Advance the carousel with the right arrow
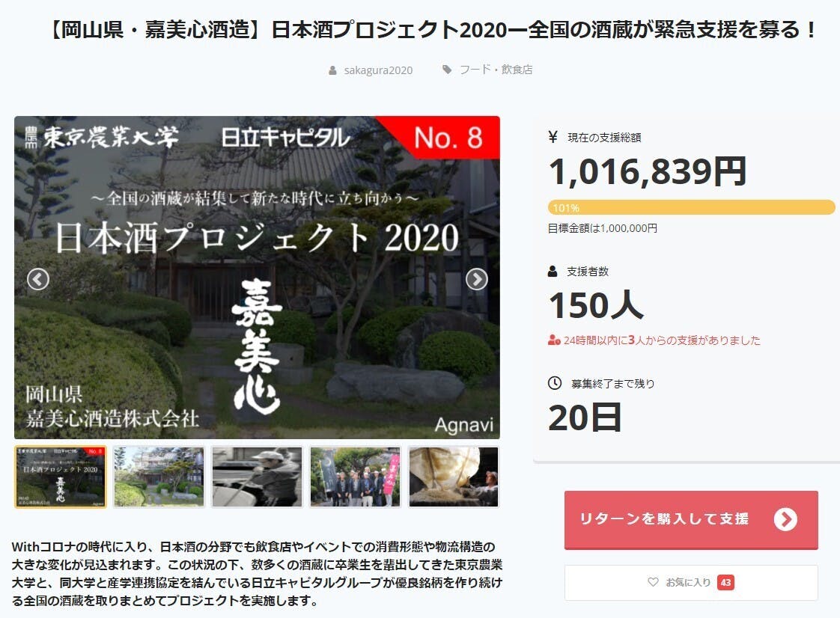This screenshot has height=618, width=840. coord(476,279)
